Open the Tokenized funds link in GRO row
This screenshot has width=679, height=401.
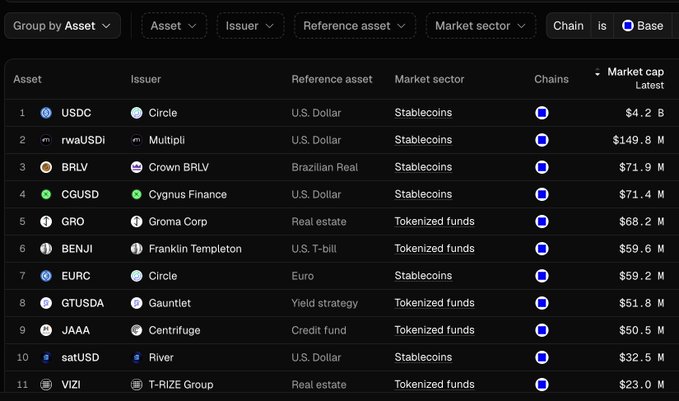434,221
